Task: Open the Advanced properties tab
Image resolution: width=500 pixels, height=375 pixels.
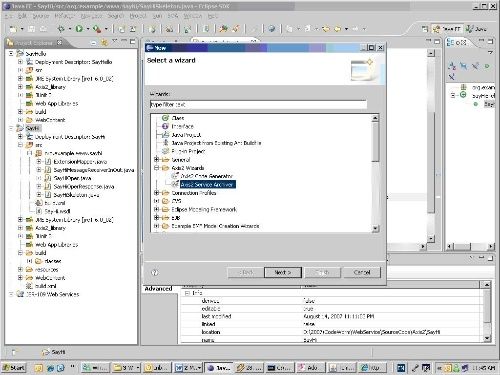Action: 158,289
